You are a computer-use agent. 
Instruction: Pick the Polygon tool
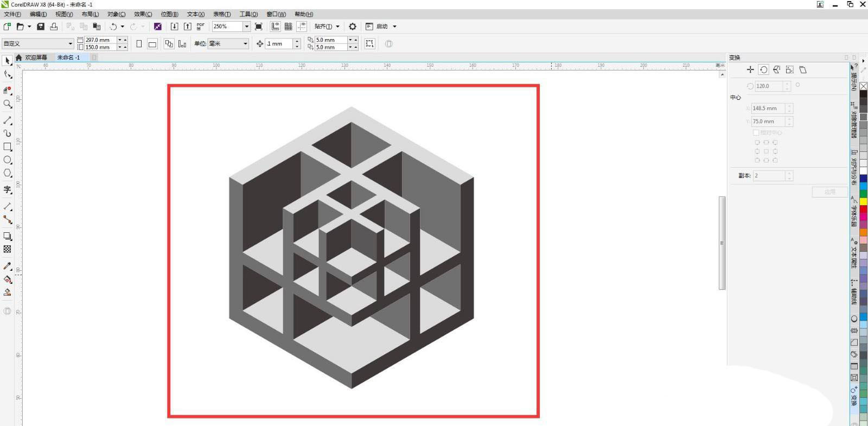(8, 173)
